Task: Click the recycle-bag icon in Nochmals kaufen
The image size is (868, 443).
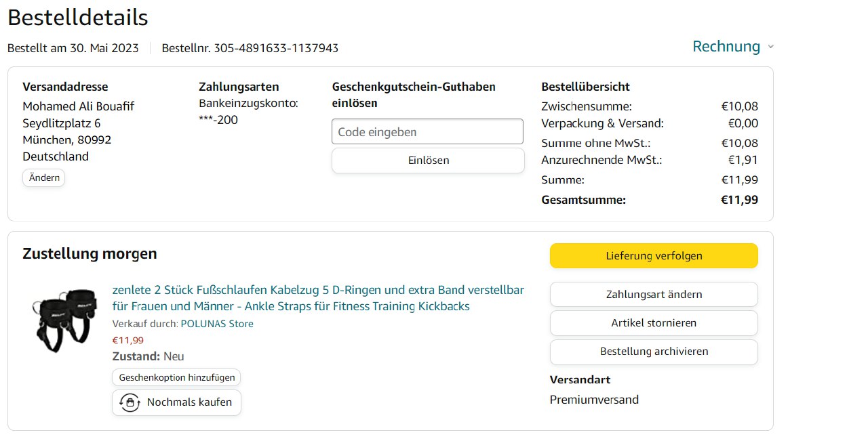Action: [130, 402]
